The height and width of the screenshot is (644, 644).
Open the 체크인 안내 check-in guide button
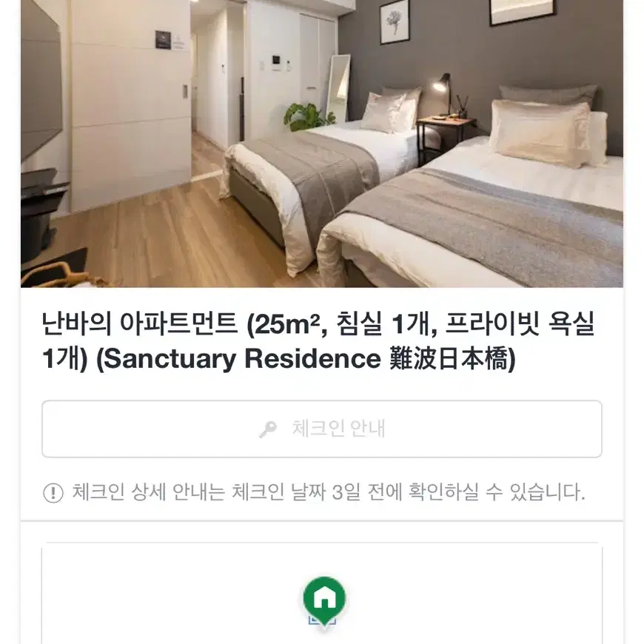(x=322, y=429)
